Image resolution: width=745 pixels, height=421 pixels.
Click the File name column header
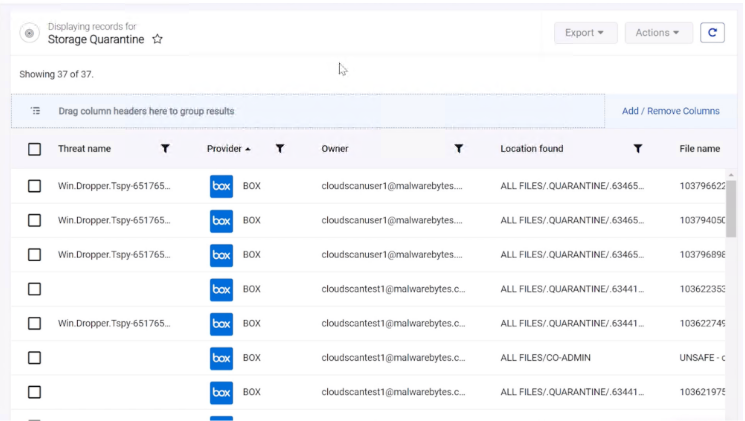(699, 149)
